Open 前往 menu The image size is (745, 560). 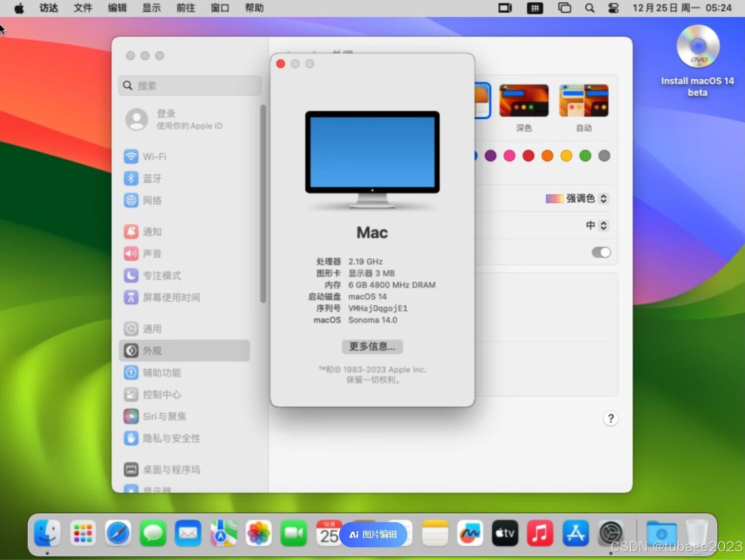point(185,8)
